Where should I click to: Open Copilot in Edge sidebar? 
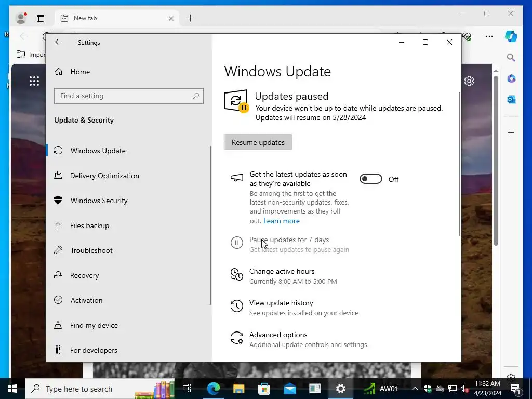pos(511,36)
